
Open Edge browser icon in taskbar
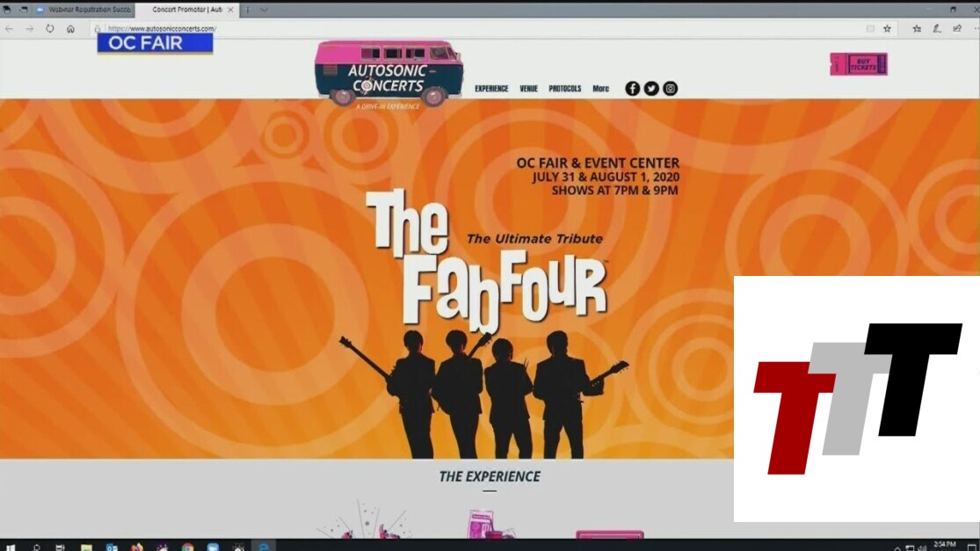tap(262, 547)
